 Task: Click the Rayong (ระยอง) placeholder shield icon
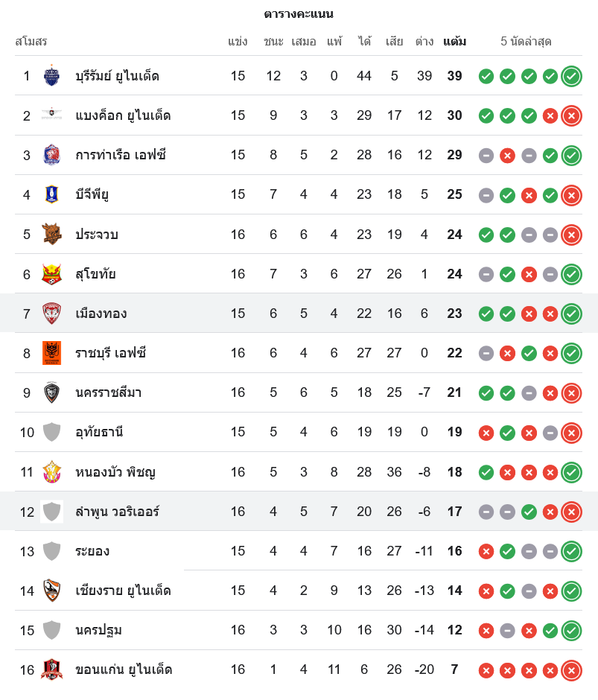coord(51,551)
